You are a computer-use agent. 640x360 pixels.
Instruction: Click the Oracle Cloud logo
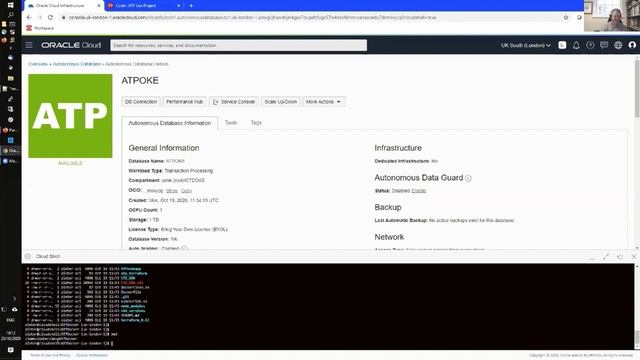coord(71,45)
